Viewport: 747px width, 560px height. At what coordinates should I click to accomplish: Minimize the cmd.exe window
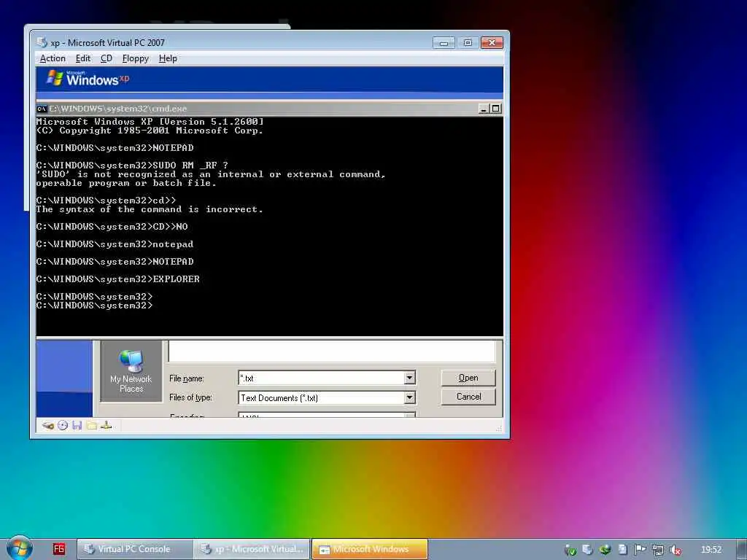click(x=484, y=109)
